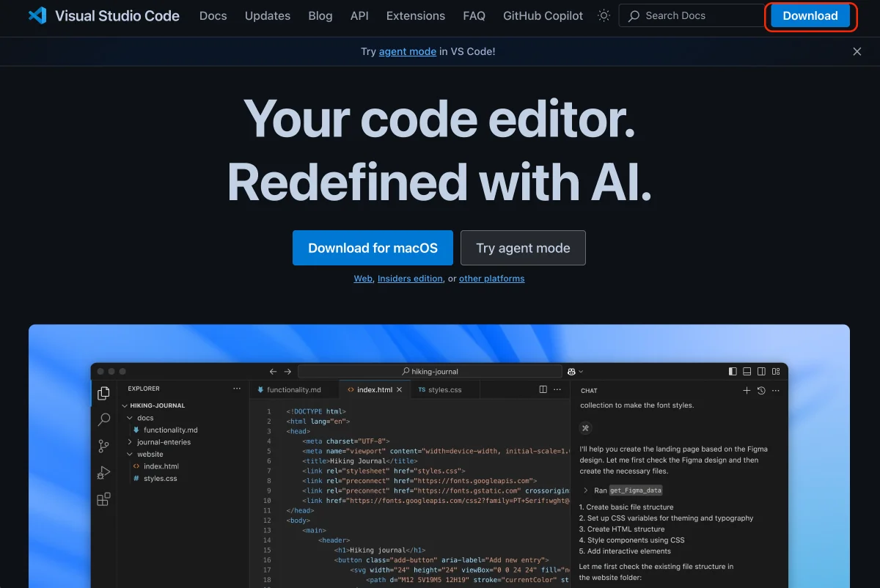
Task: Open the Search icon in the activity bar
Action: point(103,419)
